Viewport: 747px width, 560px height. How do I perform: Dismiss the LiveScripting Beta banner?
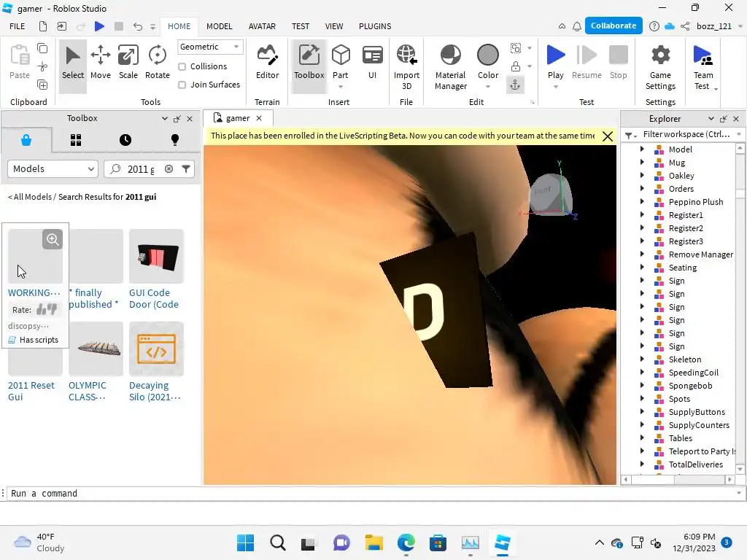click(608, 136)
